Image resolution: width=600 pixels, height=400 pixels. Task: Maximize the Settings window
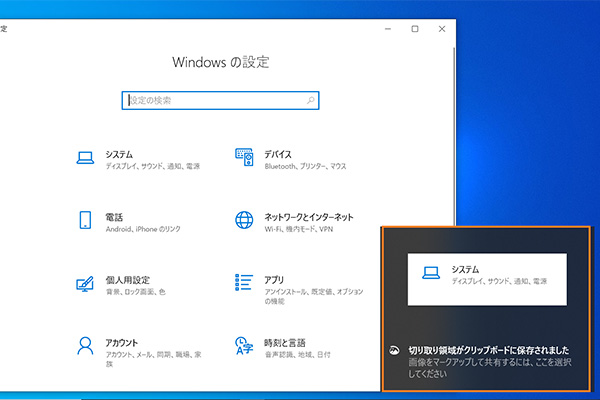pos(415,29)
